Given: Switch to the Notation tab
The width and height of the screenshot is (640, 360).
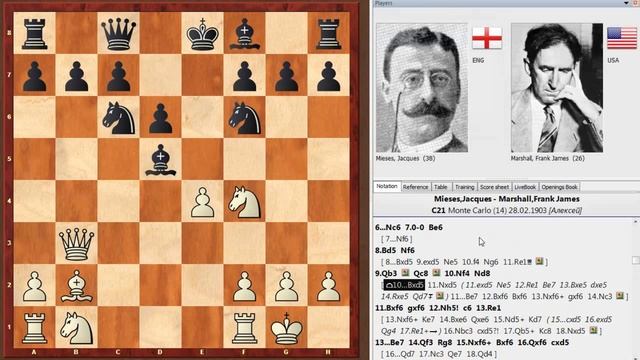Looking at the screenshot, I should coord(387,187).
